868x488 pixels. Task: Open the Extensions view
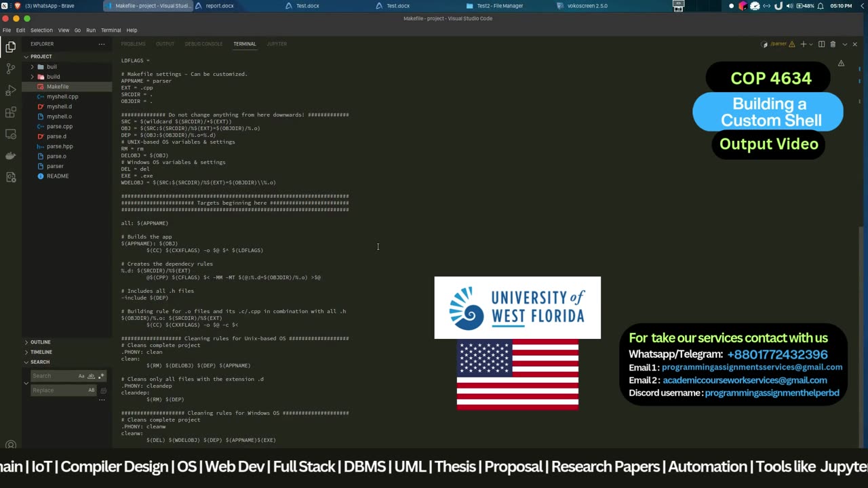coord(10,112)
